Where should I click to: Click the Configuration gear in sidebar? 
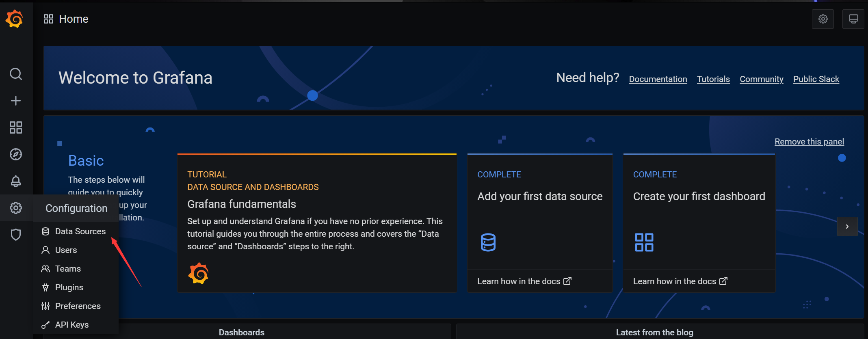tap(16, 208)
